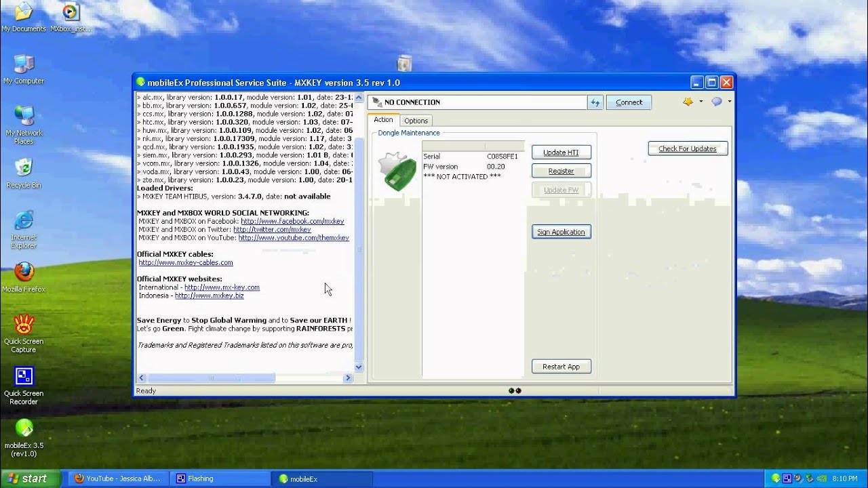Select the Quick Screen Recorder desktop icon
The image size is (868, 488).
point(24,386)
